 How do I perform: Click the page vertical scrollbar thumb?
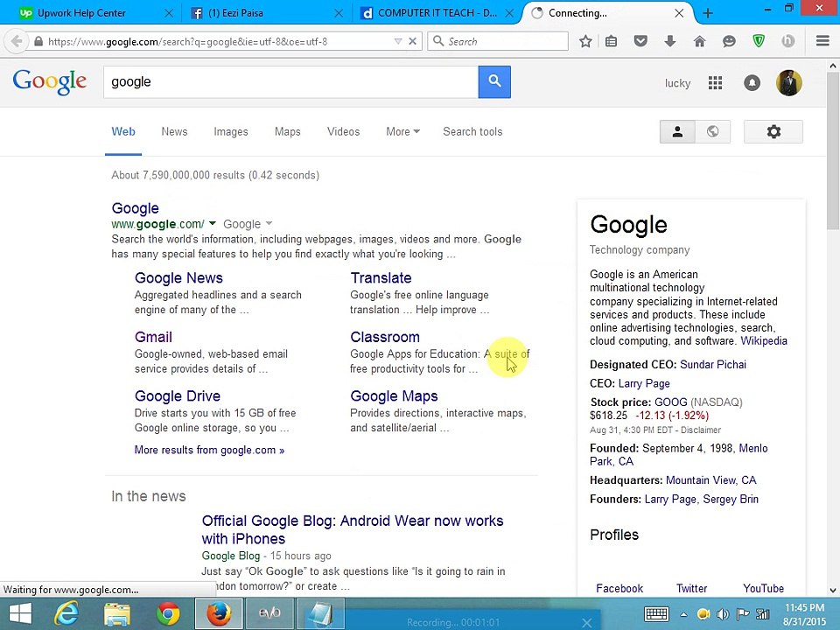833,150
